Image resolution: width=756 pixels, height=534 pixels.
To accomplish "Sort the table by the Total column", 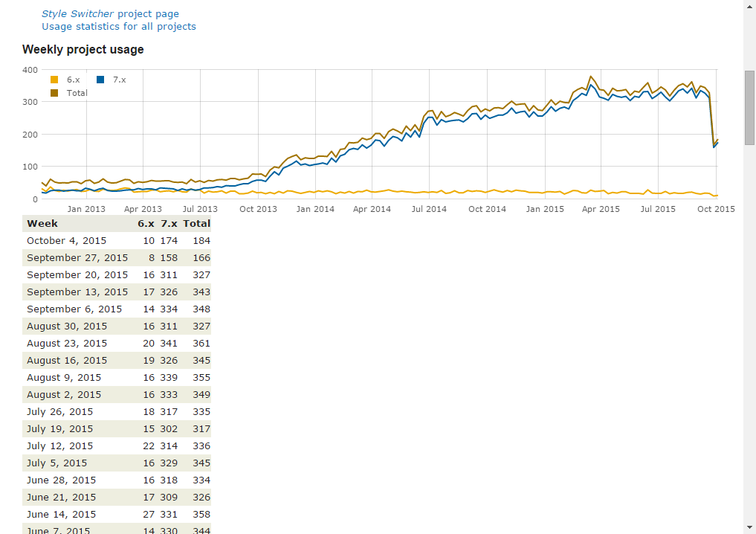I will click(196, 223).
